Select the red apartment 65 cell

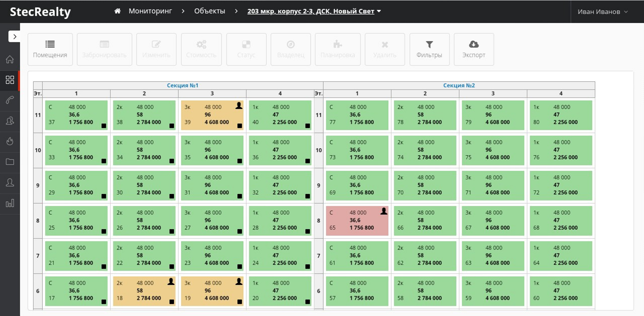point(357,221)
